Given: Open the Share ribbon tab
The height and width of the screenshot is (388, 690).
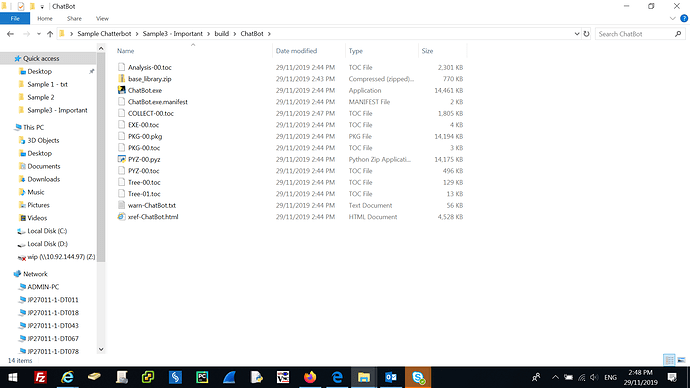Looking at the screenshot, I should (74, 18).
